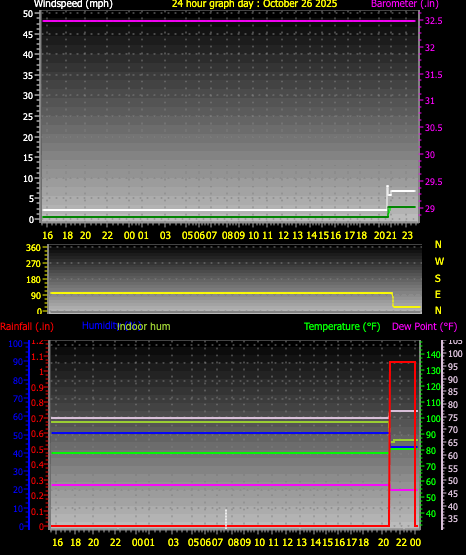Click the 130 value on the temperature axis

pos(433,371)
